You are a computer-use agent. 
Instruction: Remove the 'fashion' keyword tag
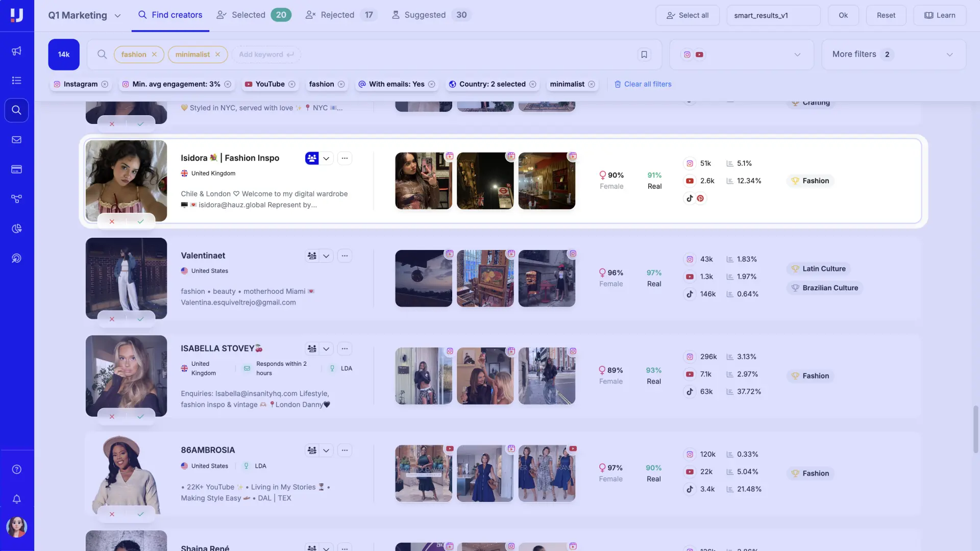[x=154, y=55]
